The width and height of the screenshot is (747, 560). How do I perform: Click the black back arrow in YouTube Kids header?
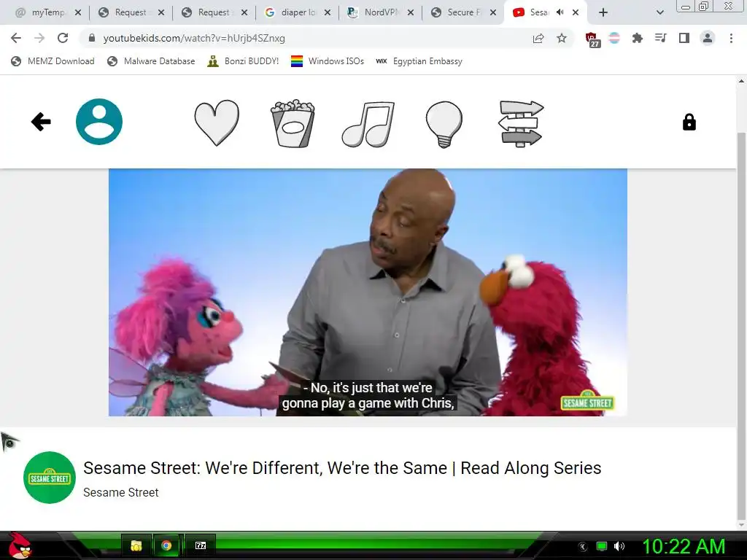(x=41, y=122)
